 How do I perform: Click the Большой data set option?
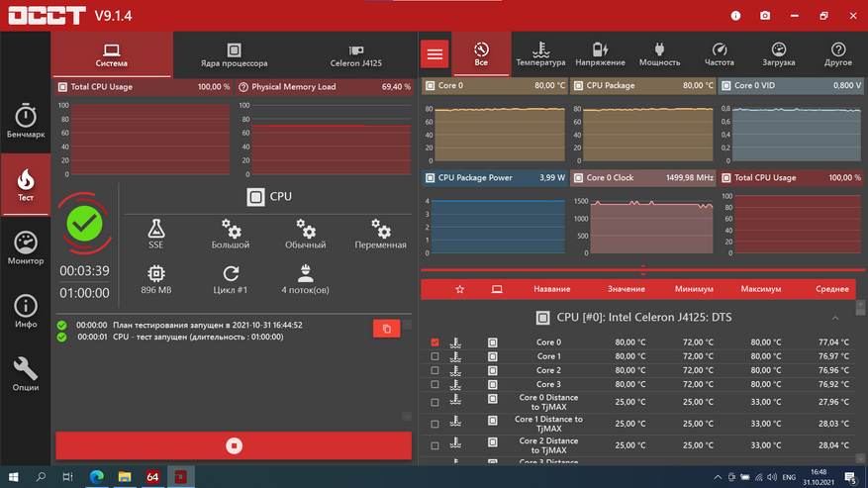point(231,234)
